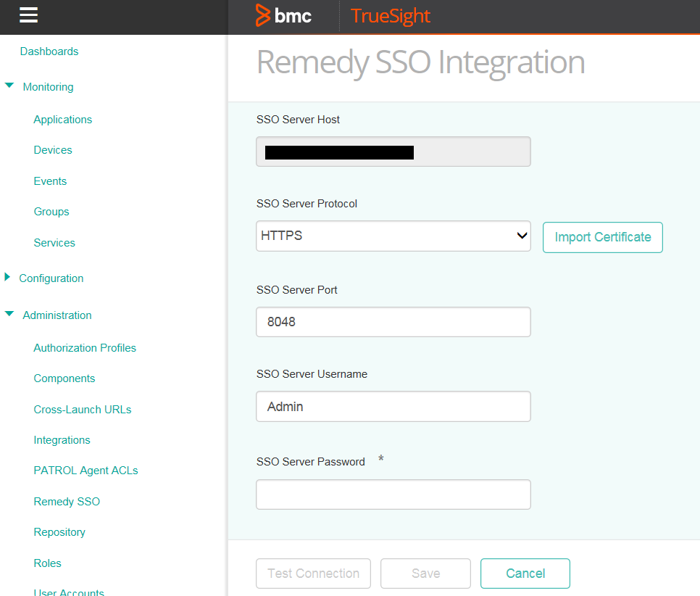Collapse the Administration section

coord(9,315)
